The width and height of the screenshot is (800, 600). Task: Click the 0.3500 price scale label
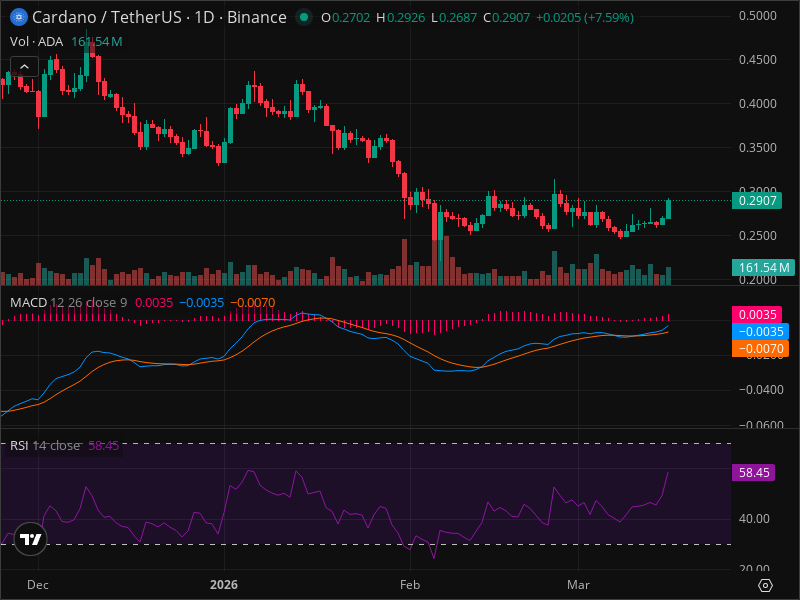[758, 148]
